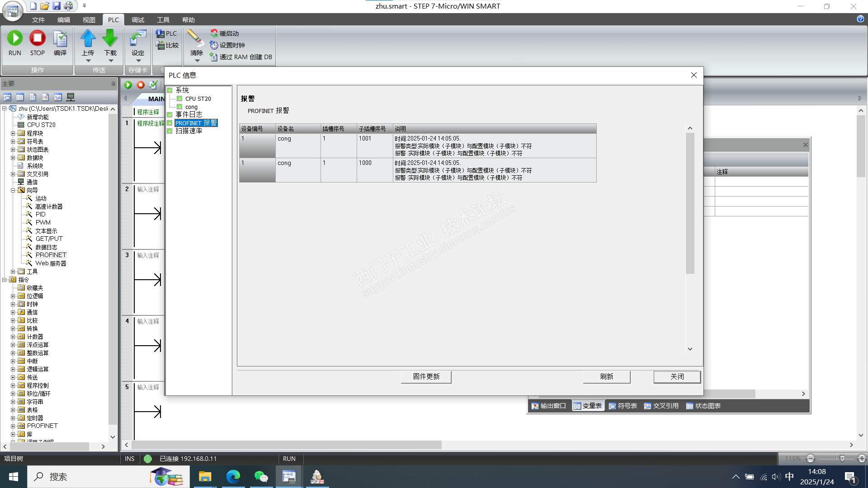
Task: Click the 设置时钟 clock icon
Action: [x=214, y=45]
